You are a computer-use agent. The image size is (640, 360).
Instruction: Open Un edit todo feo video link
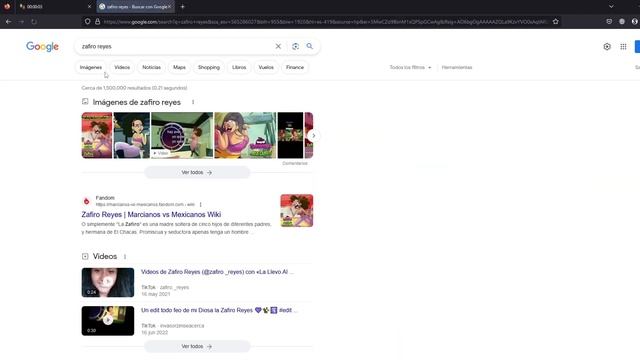pyautogui.click(x=219, y=310)
